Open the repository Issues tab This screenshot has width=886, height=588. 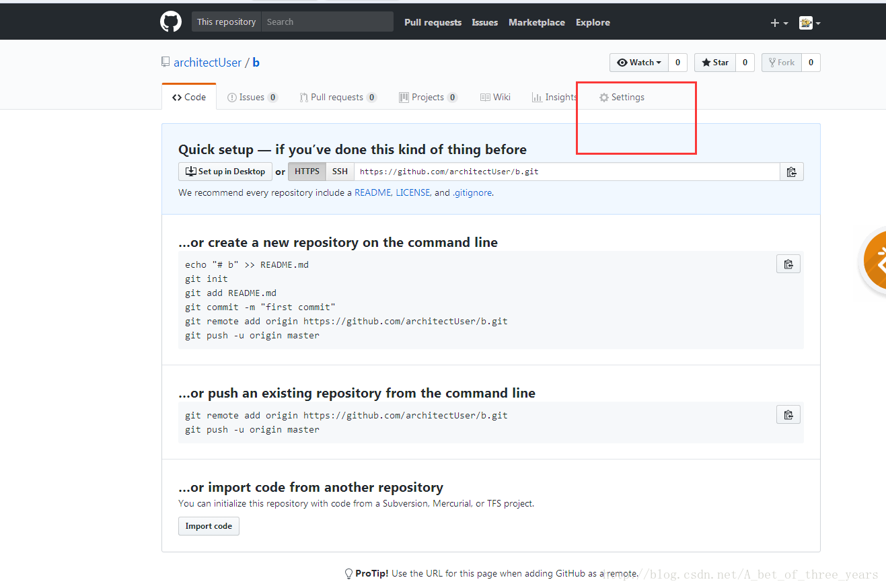(x=252, y=97)
